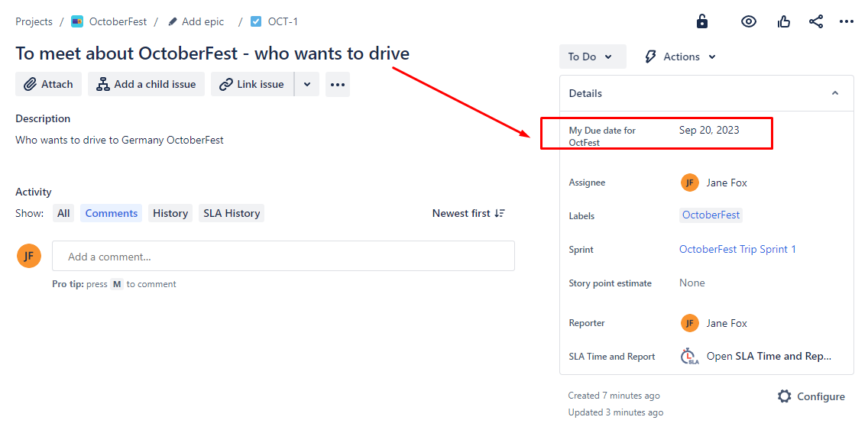868x446 pixels.
Task: Click the lightning bolt Actions icon
Action: tap(650, 57)
